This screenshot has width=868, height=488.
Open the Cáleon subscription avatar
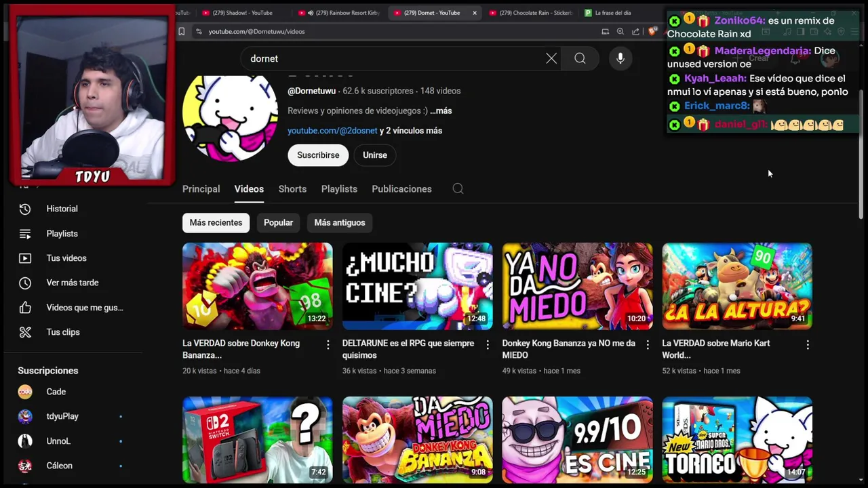tap(25, 466)
